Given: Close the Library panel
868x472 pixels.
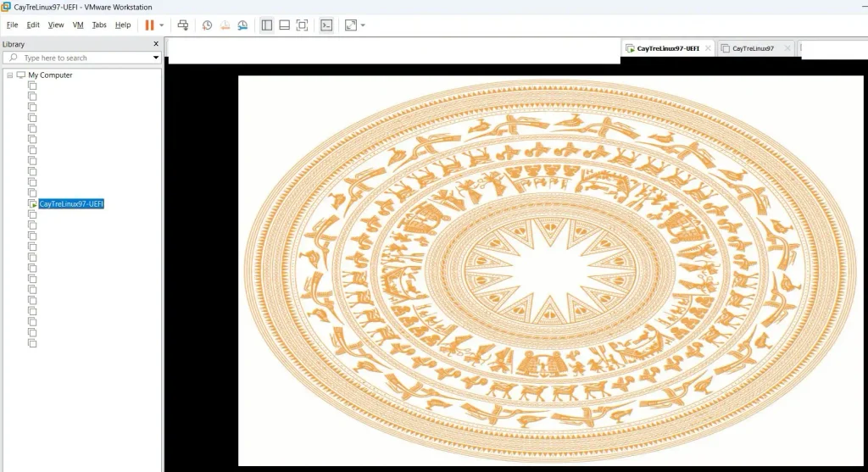Looking at the screenshot, I should click(x=156, y=44).
